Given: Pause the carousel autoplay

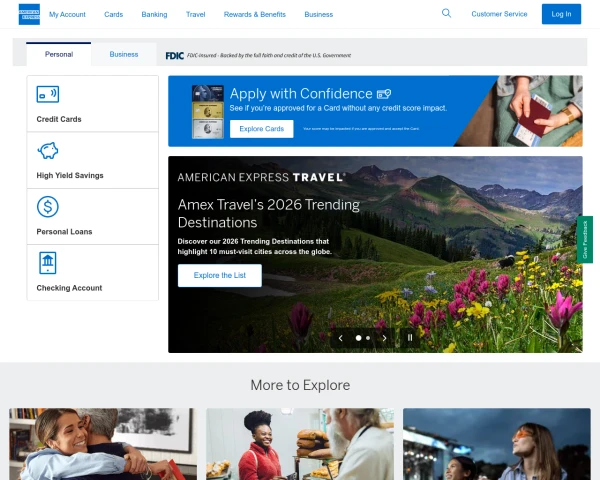Looking at the screenshot, I should click(410, 338).
